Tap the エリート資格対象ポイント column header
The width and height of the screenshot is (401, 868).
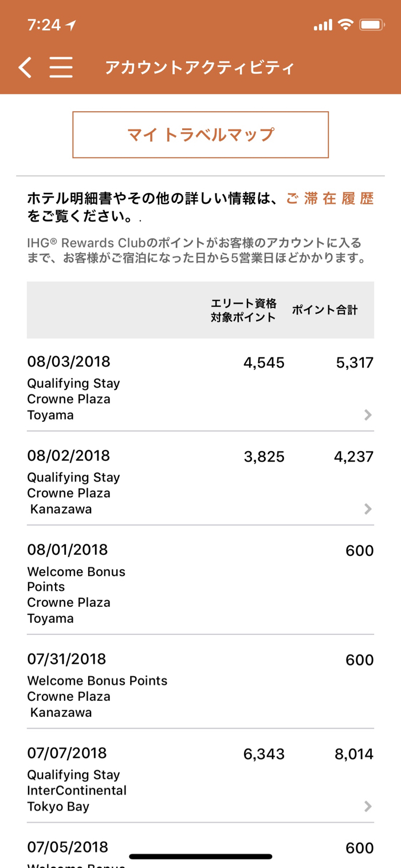pos(243,310)
